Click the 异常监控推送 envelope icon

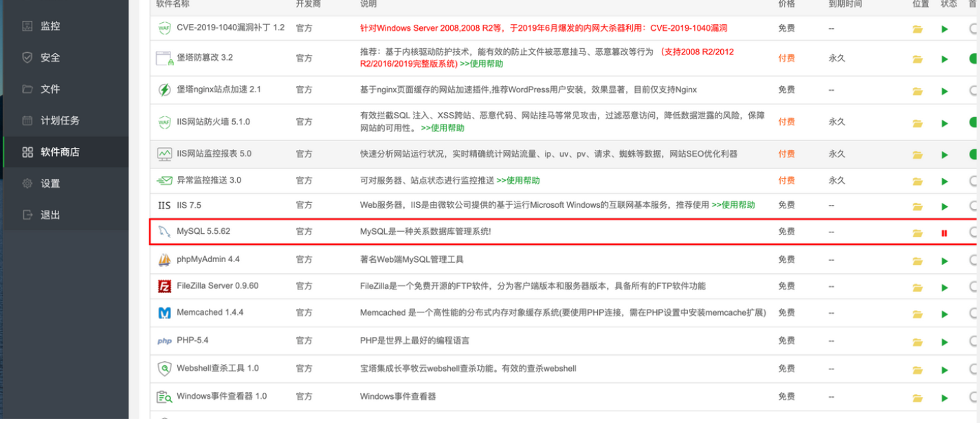(x=164, y=180)
